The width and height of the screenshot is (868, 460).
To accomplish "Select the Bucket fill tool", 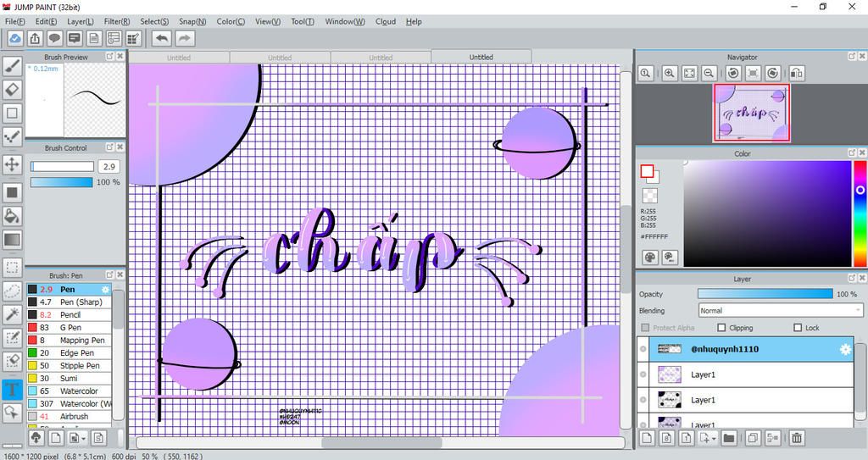I will [x=12, y=216].
